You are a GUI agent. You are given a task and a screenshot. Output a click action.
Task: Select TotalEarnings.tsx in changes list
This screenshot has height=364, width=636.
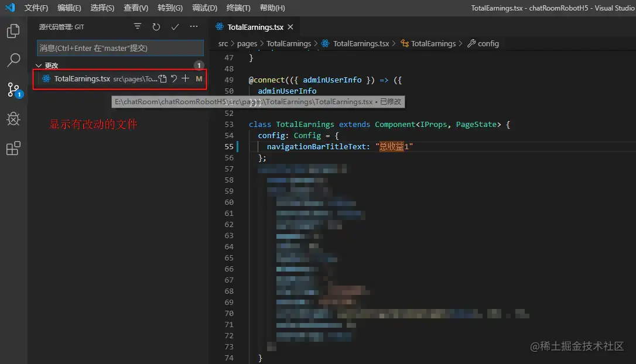[120, 78]
